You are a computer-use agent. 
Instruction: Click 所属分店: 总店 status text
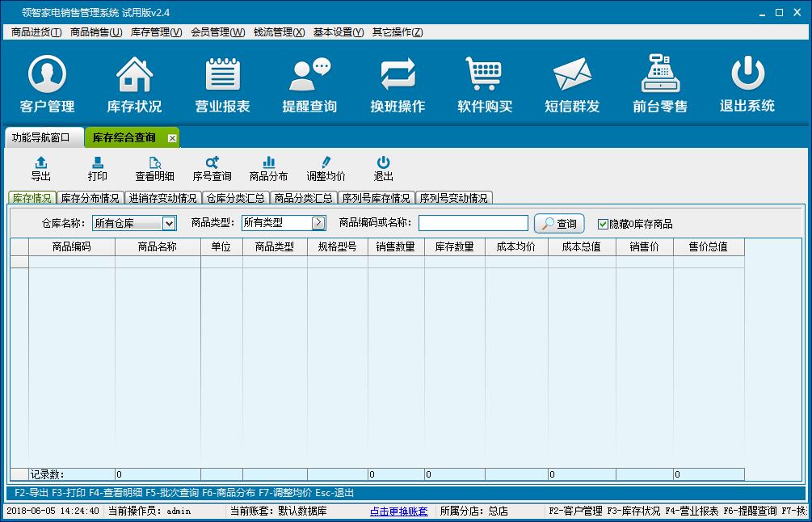[x=473, y=511]
